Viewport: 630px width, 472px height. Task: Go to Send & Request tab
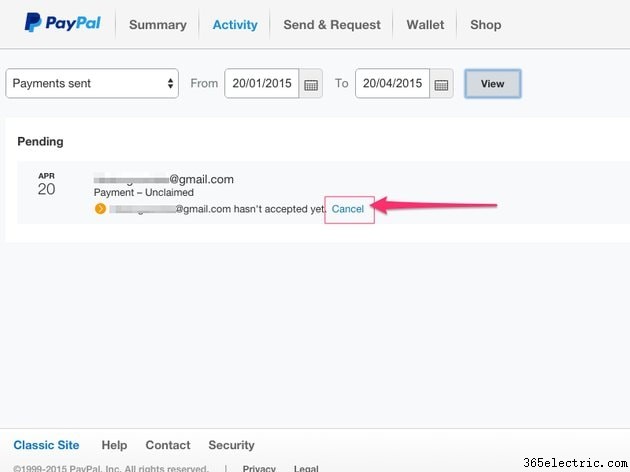[332, 25]
